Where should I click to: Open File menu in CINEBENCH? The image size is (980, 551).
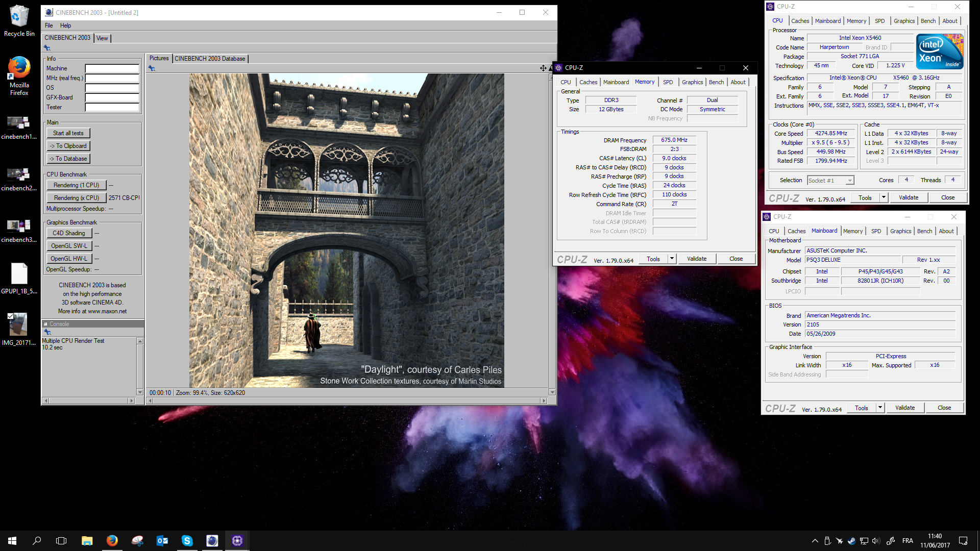[x=48, y=26]
